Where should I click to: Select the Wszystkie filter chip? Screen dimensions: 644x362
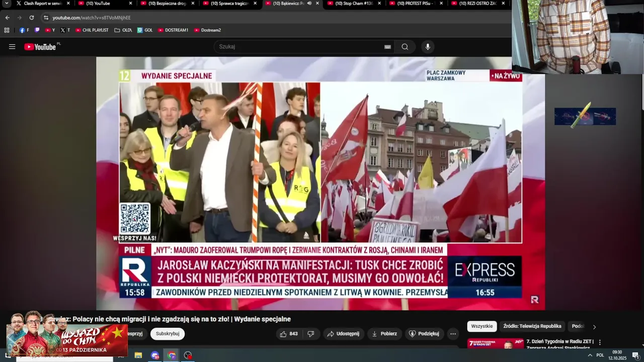pyautogui.click(x=482, y=326)
